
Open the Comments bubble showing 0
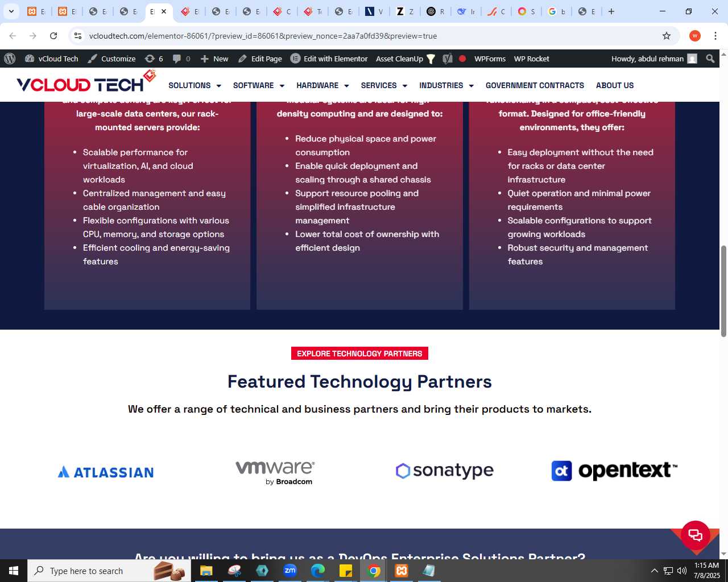click(181, 59)
